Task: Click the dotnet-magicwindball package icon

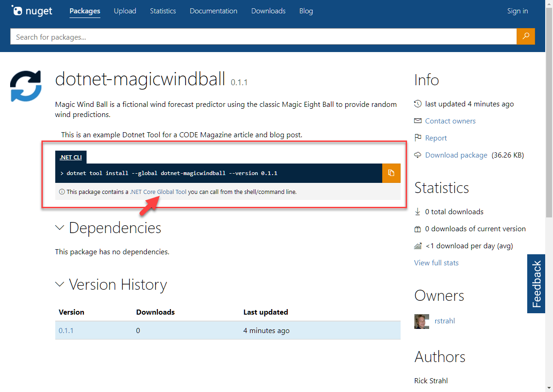Action: pyautogui.click(x=26, y=86)
